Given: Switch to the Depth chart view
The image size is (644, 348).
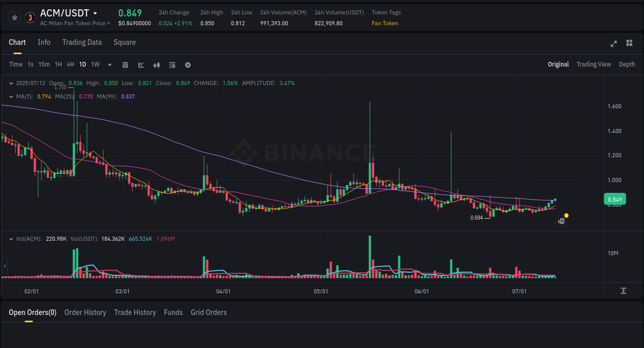Looking at the screenshot, I should pyautogui.click(x=627, y=64).
